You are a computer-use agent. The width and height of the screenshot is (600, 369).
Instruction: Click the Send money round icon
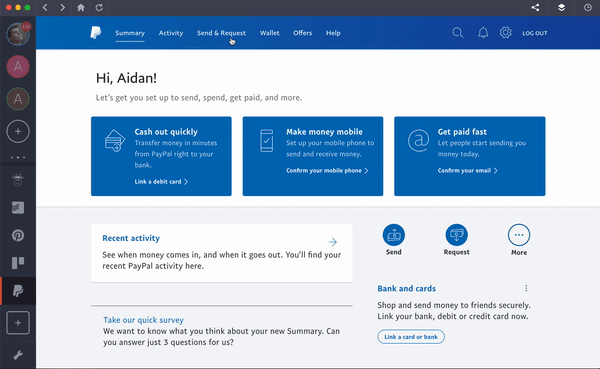pos(394,235)
